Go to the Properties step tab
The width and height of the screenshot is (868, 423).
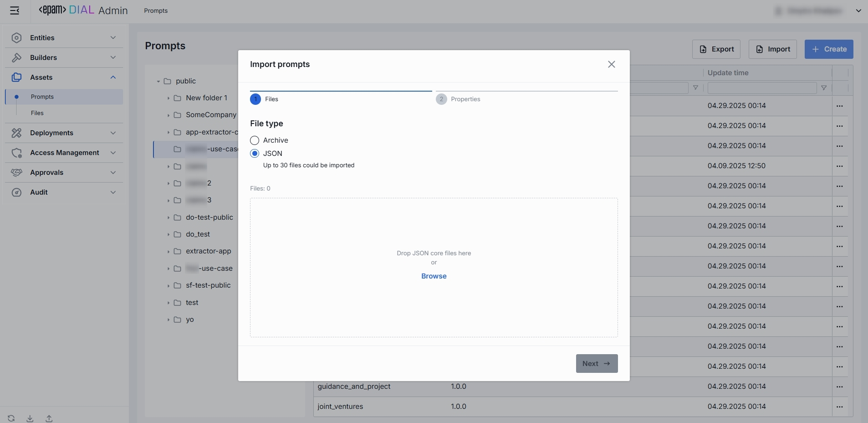tap(465, 99)
